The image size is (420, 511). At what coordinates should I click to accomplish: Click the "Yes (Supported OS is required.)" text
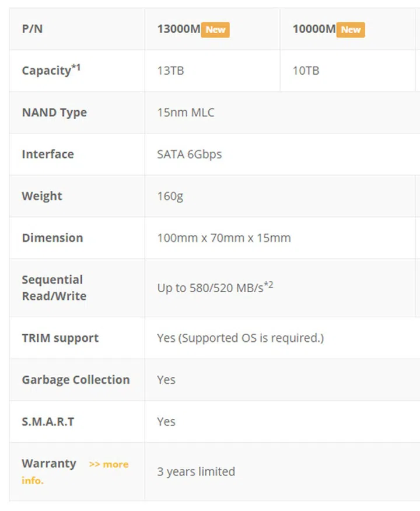coord(240,338)
